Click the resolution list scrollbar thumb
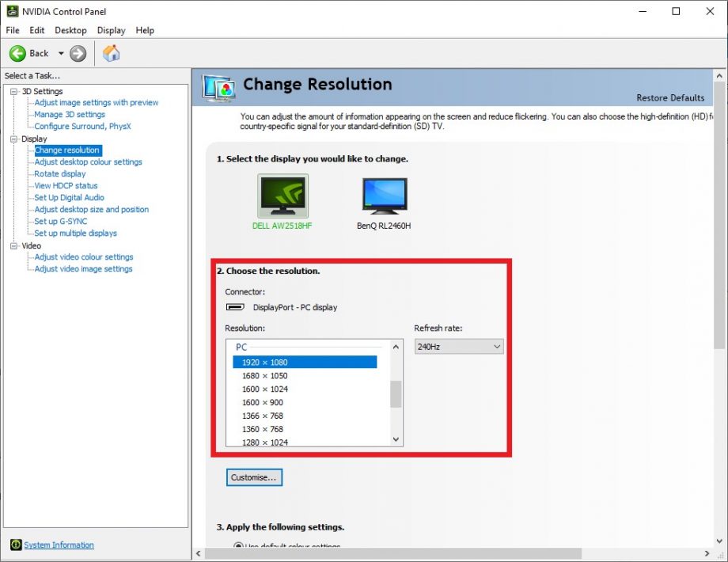 click(396, 394)
